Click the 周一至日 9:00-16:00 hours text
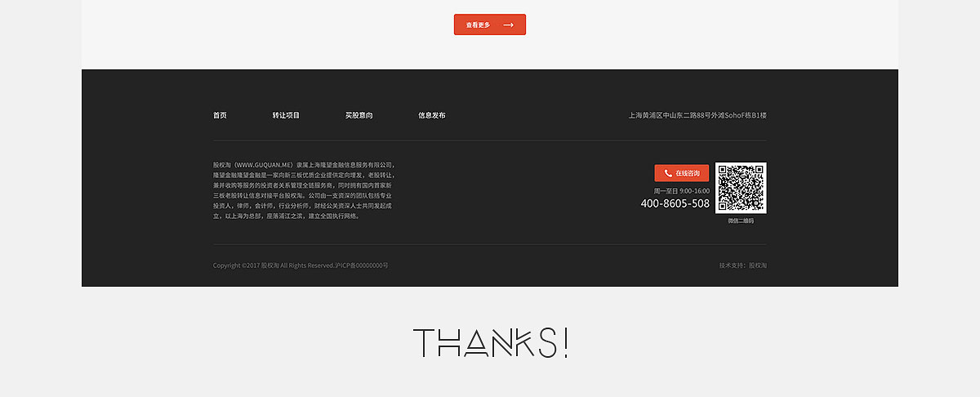 point(682,190)
